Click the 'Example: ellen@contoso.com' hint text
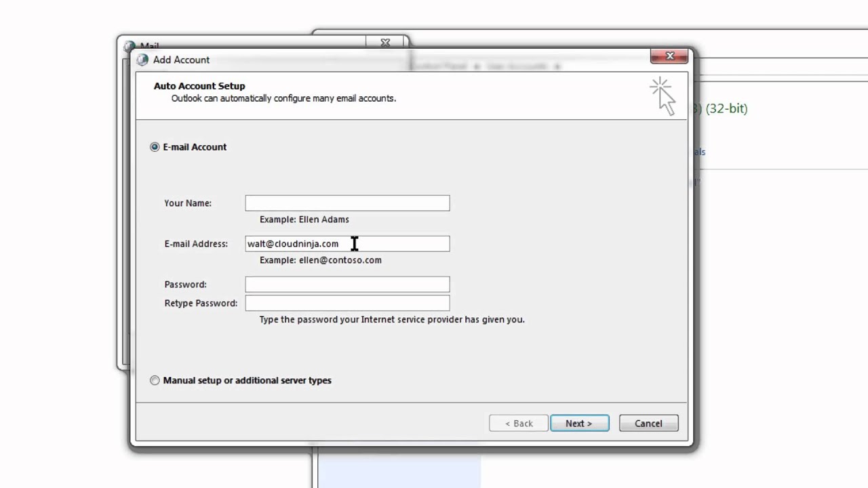 pyautogui.click(x=321, y=260)
